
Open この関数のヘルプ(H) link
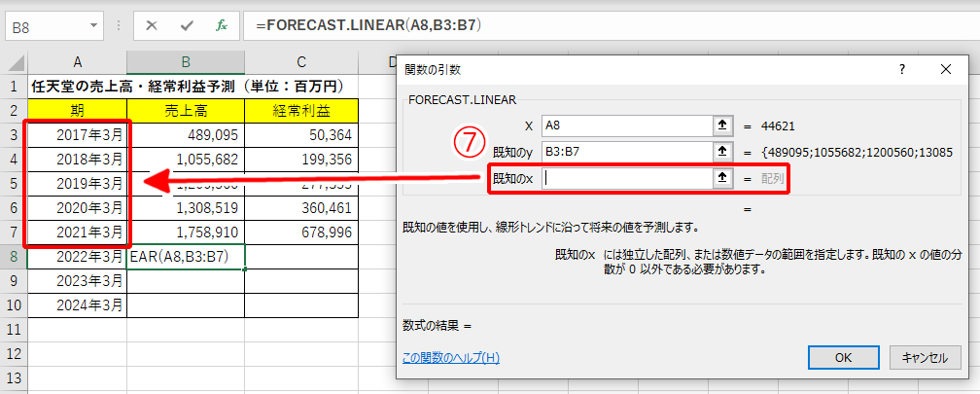(451, 358)
